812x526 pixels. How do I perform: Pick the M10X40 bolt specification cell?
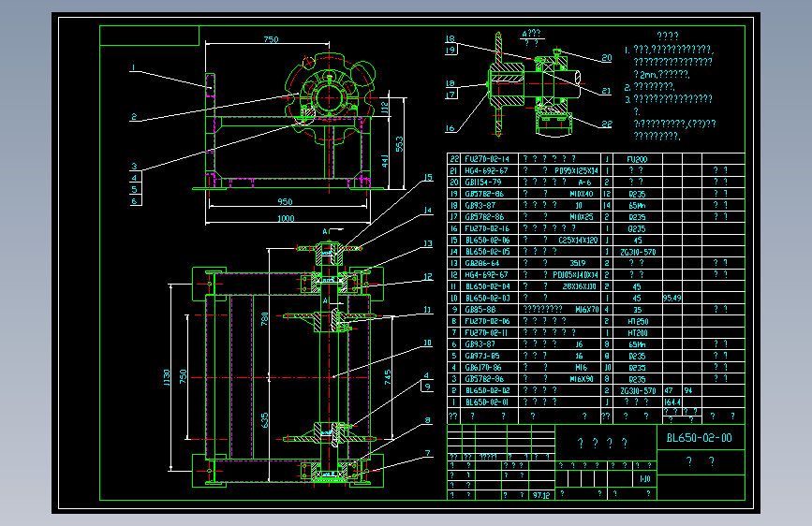(x=581, y=194)
